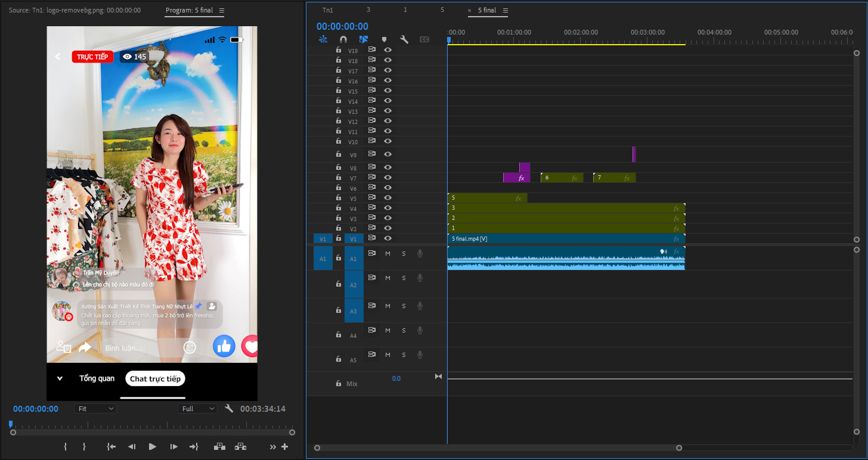
Task: Enable voice-over record on track A1
Action: 420,253
